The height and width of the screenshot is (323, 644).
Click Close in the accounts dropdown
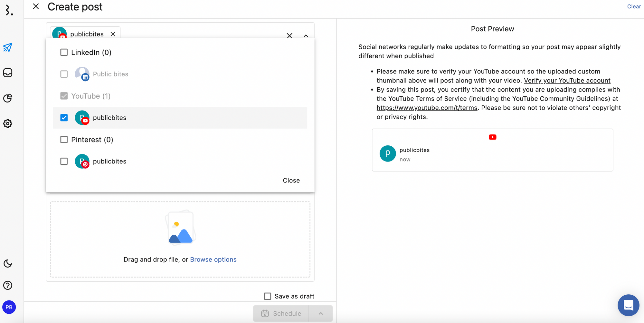[291, 181]
